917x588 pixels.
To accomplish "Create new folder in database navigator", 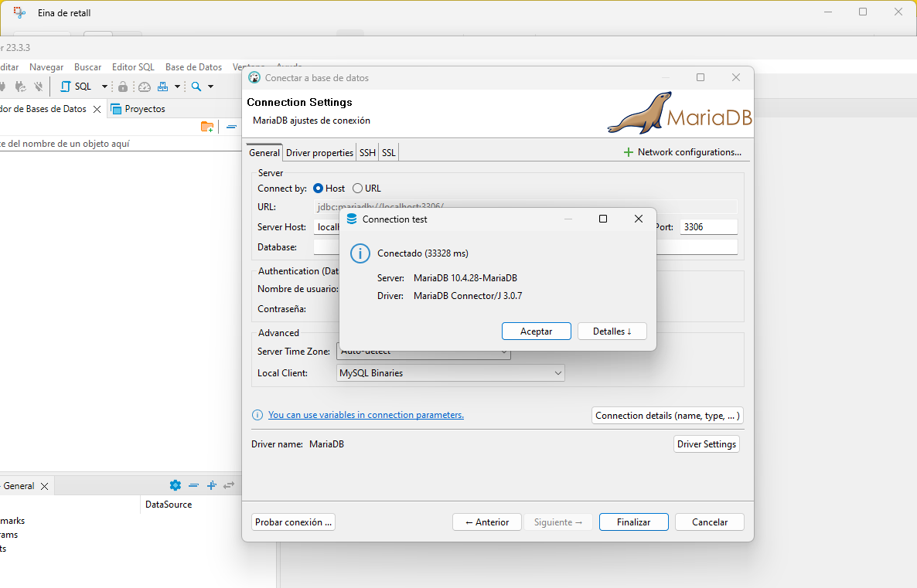I will [x=206, y=127].
